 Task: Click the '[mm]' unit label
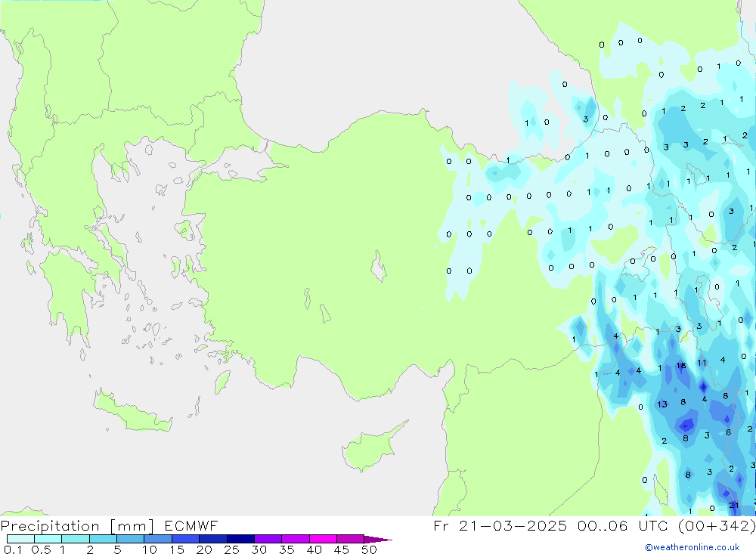(132, 525)
